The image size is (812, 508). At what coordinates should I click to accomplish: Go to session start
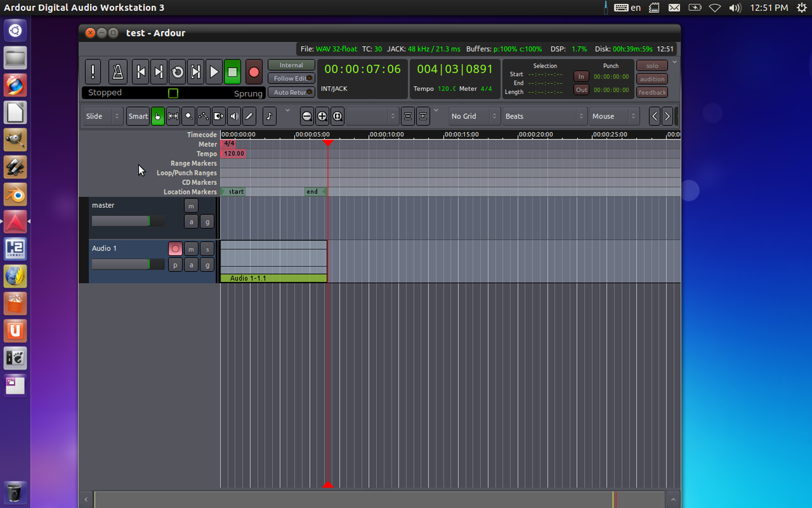140,71
